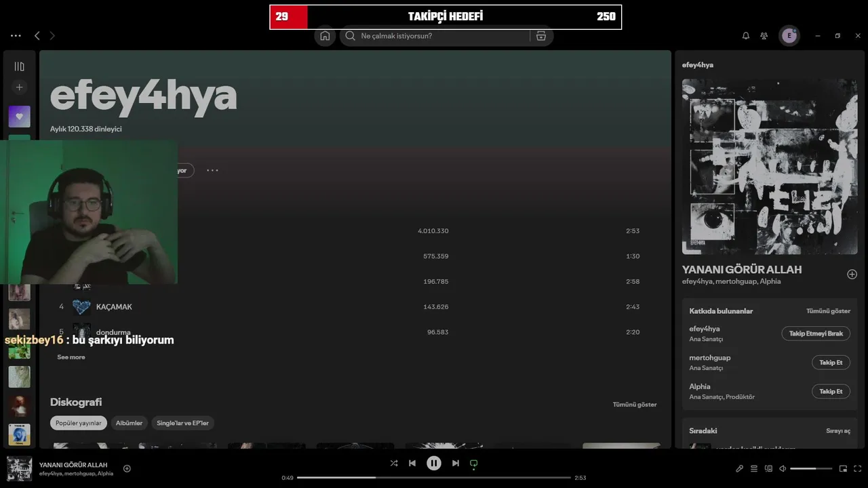Click the Aylık 120.338 dinleyici text
This screenshot has width=868, height=488.
point(86,129)
